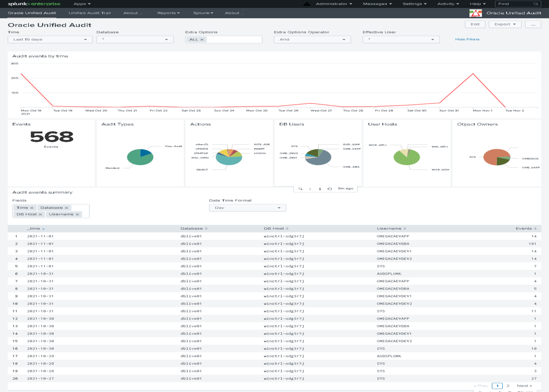Refresh the DB Users panel
Viewport: 549px width, 392px height.
330,189
